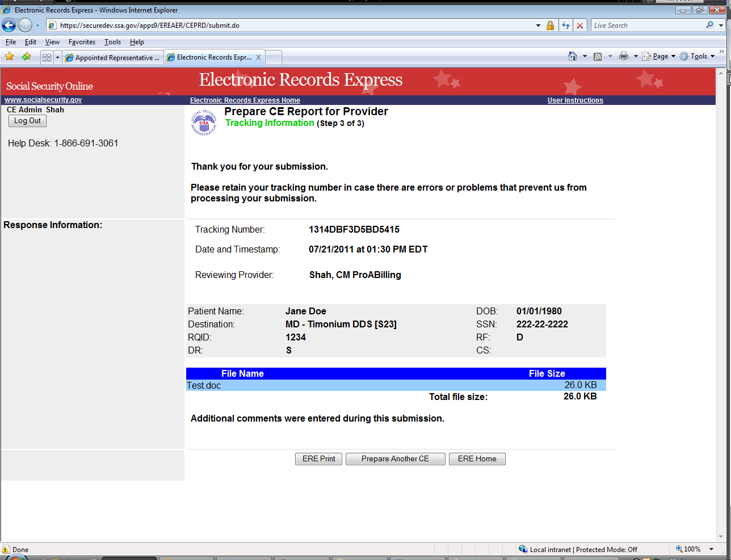731x560 pixels.
Task: Click the Prepare Another CE button
Action: [x=395, y=459]
